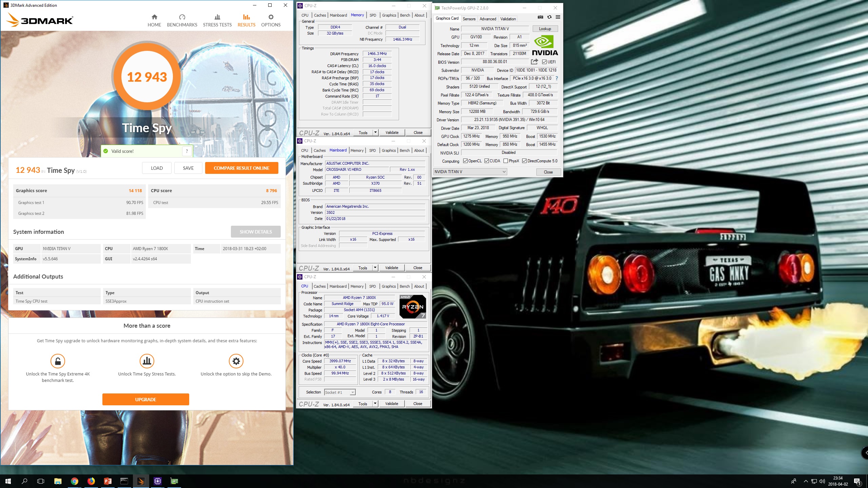The image size is (868, 488).
Task: Click Tools in the CPU-Z Mainboard window
Action: [363, 268]
